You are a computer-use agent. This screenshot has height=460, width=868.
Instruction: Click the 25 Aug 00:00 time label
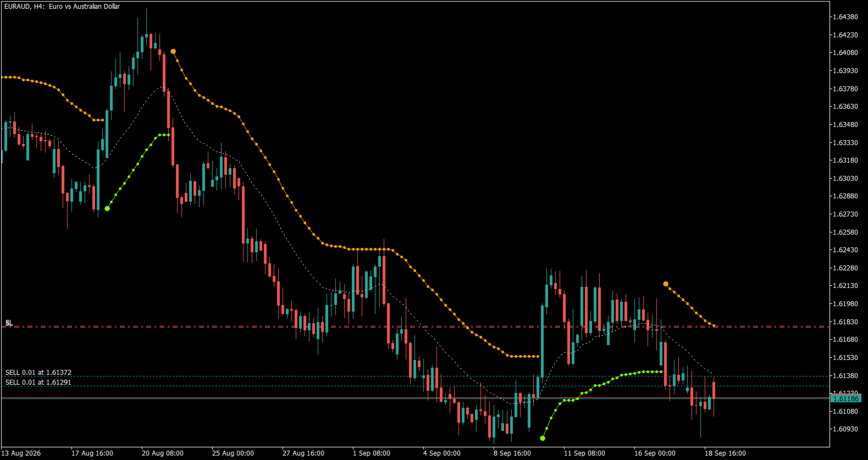233,453
